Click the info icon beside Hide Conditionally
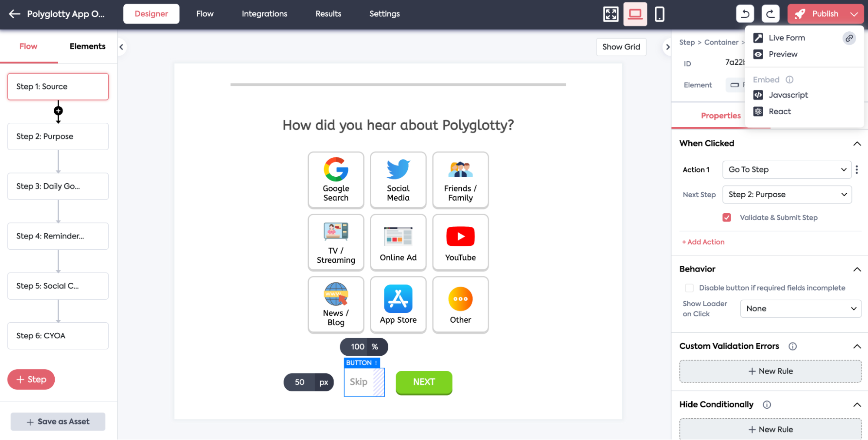Image resolution: width=868 pixels, height=440 pixels. click(767, 404)
